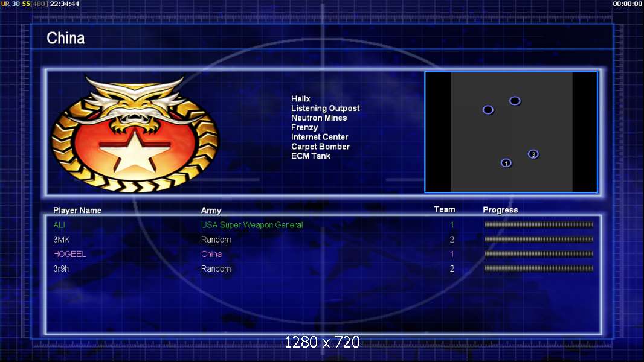
Task: Select player 3r9h in the list
Action: [x=61, y=269]
